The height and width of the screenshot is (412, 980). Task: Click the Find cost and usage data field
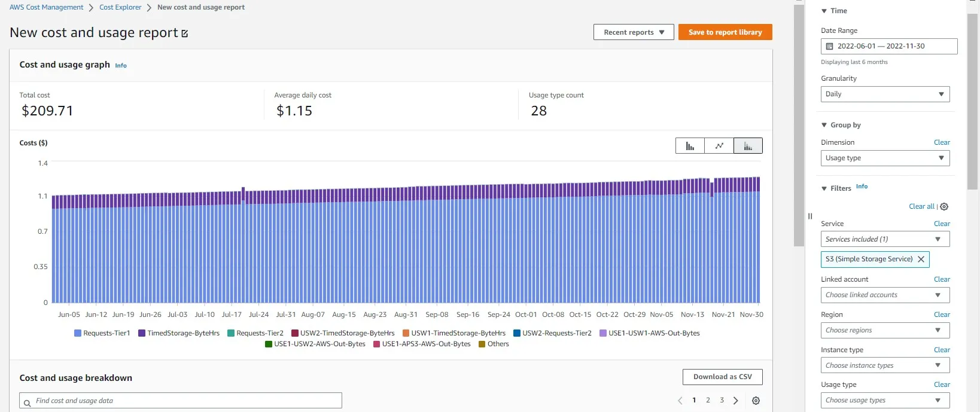181,401
